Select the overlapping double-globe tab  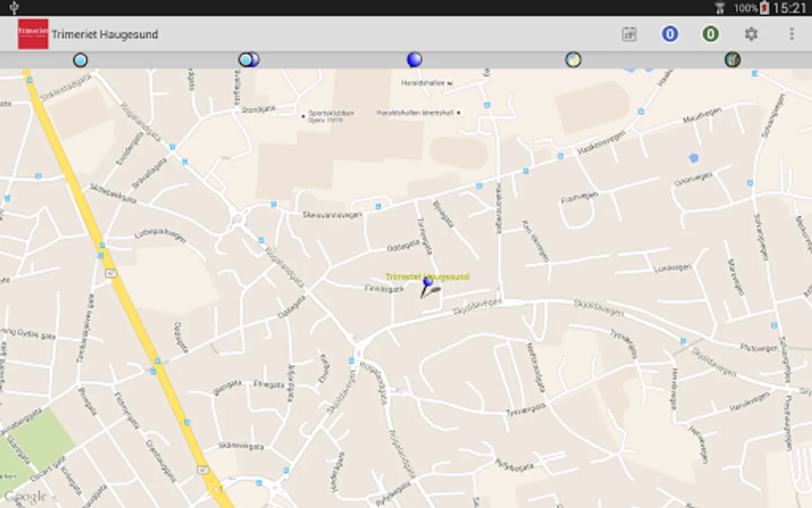(x=249, y=60)
